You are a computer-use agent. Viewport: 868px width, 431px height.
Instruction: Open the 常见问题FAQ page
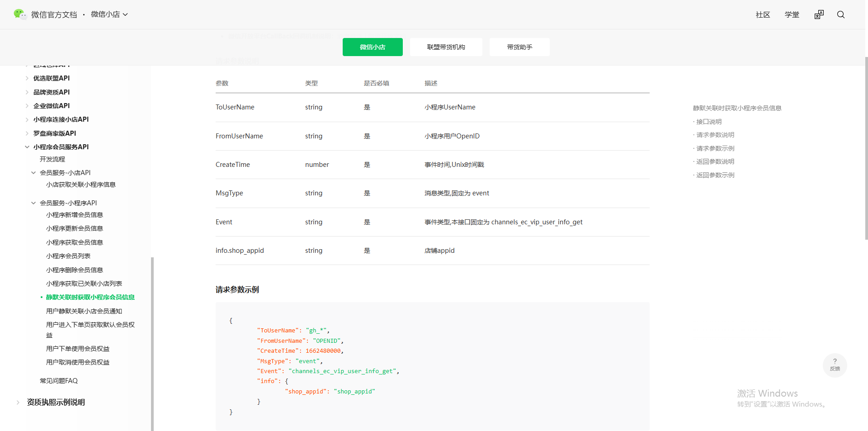[x=59, y=381]
